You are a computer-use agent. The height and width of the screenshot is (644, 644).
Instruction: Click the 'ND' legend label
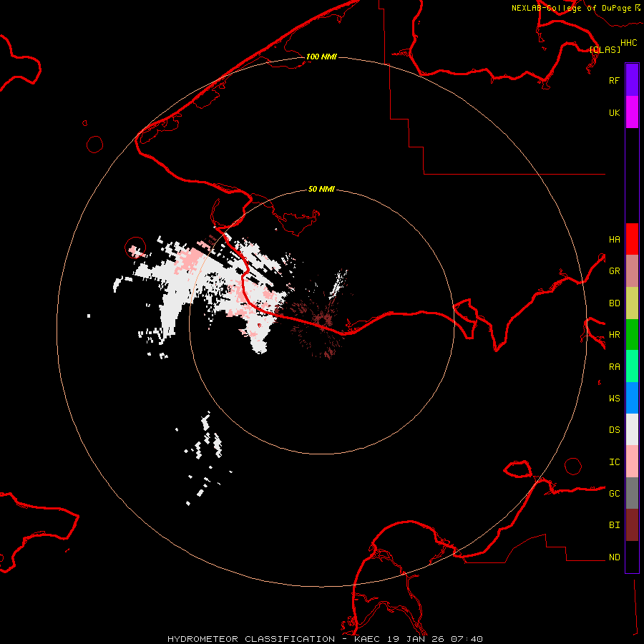point(614,557)
